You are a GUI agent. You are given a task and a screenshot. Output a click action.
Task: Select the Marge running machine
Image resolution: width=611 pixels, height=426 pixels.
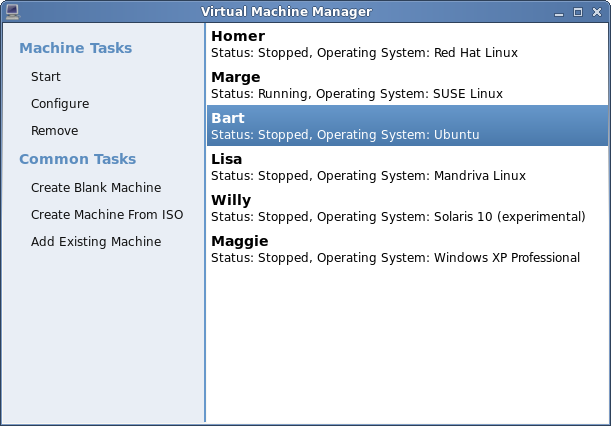tap(407, 85)
